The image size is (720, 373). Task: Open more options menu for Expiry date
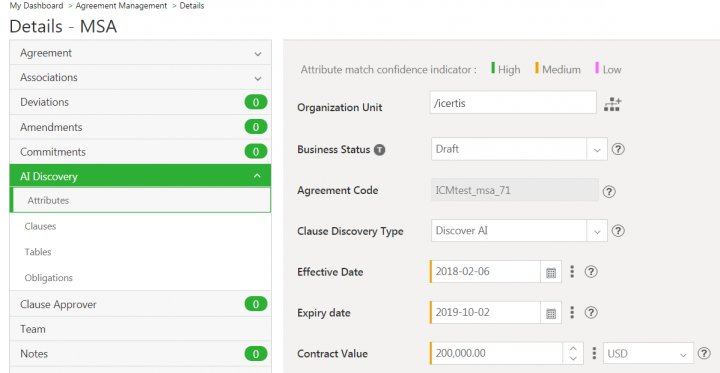[572, 312]
